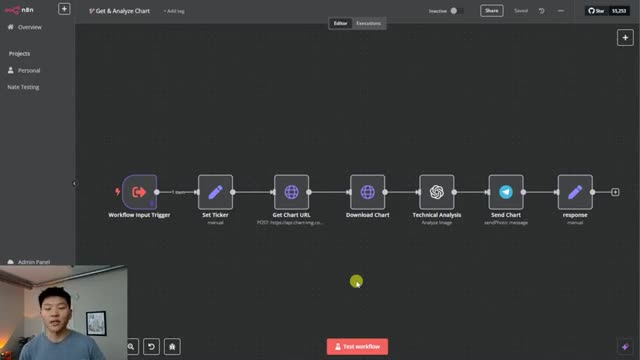Image resolution: width=640 pixels, height=360 pixels.
Task: Open the Get Chart URL globe node
Action: tap(291, 192)
